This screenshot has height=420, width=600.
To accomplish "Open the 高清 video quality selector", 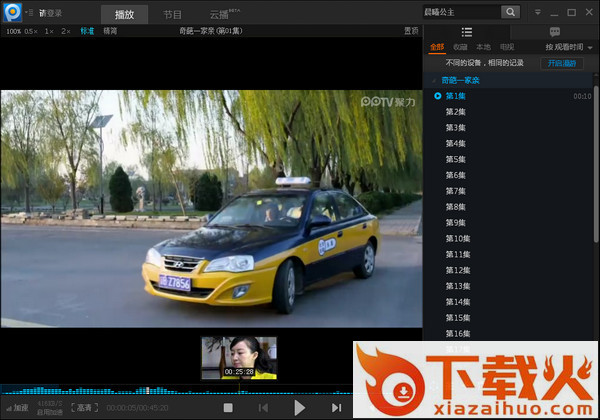I will pos(85,408).
